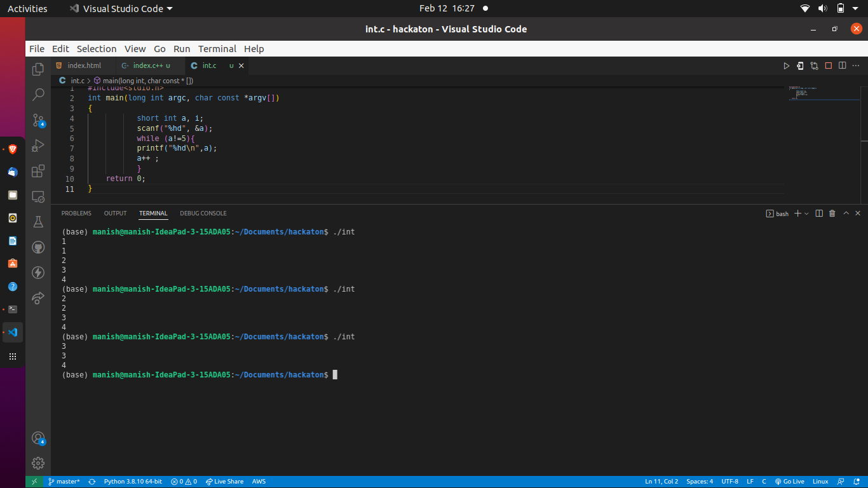
Task: Click the orange square stop icon
Action: [x=828, y=65]
